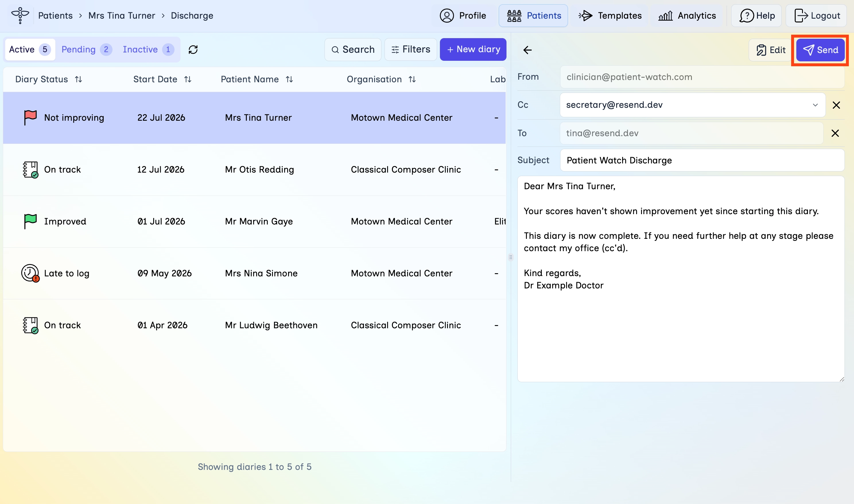Switch to the Inactive diaries tab
The height and width of the screenshot is (504, 854).
point(148,50)
